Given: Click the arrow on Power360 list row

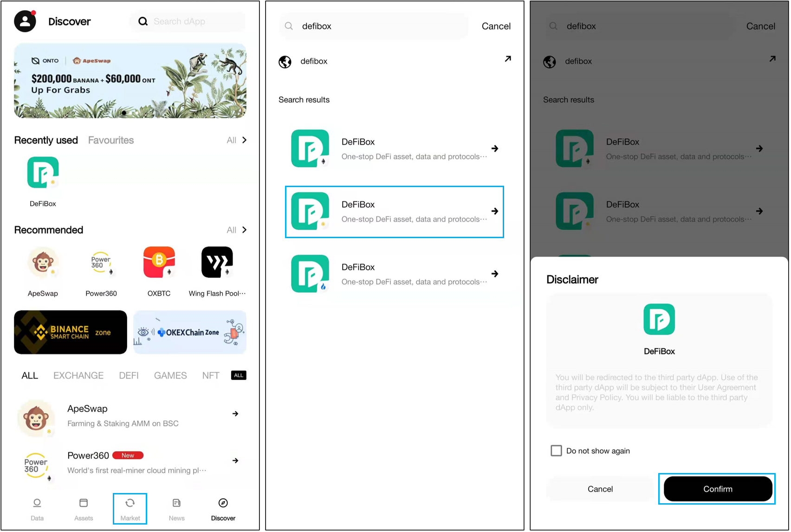Looking at the screenshot, I should (235, 461).
